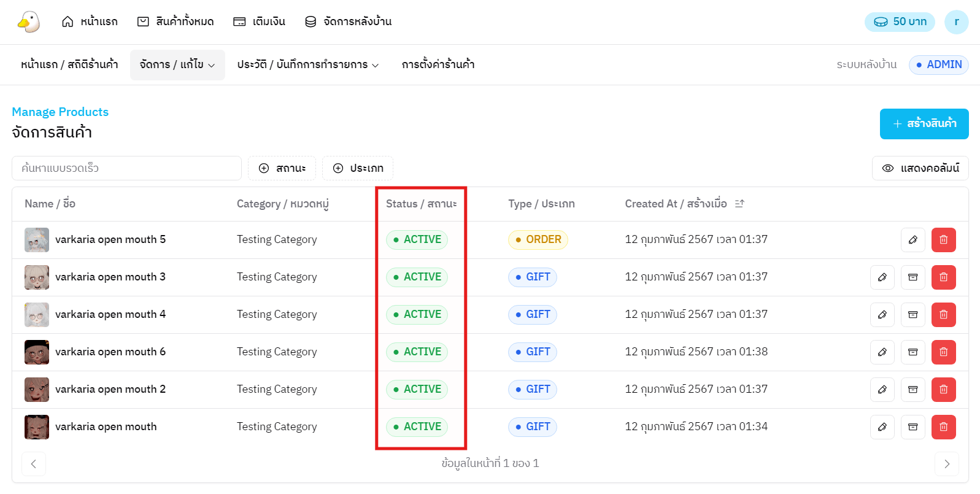980x494 pixels.
Task: Archive the last varkaria open mouth product
Action: (912, 427)
